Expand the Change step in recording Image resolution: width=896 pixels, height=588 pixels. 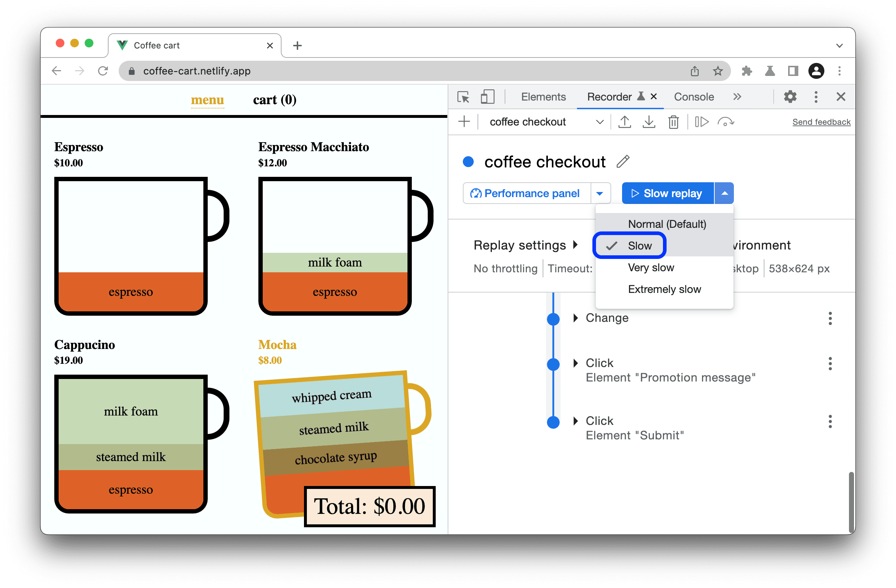574,318
